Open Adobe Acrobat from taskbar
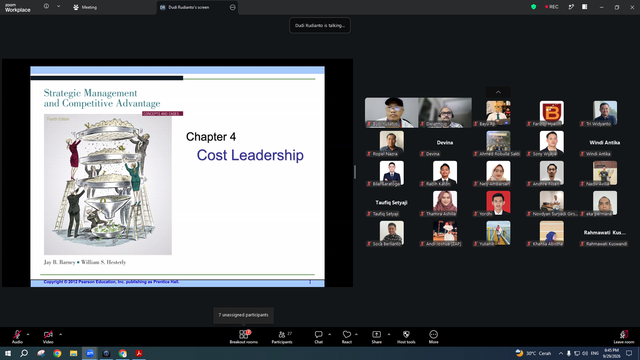This screenshot has height=360, width=640. coord(139,353)
